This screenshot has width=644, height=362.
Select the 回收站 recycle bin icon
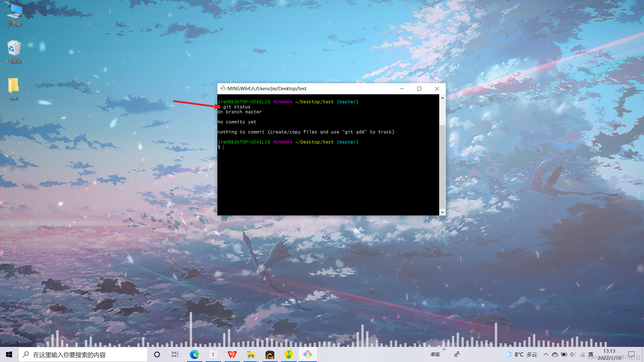click(14, 52)
